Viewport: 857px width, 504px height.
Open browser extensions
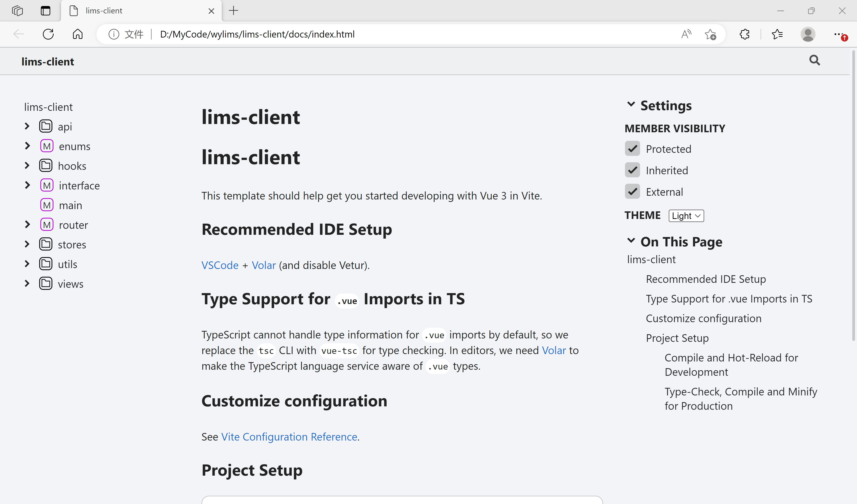744,34
